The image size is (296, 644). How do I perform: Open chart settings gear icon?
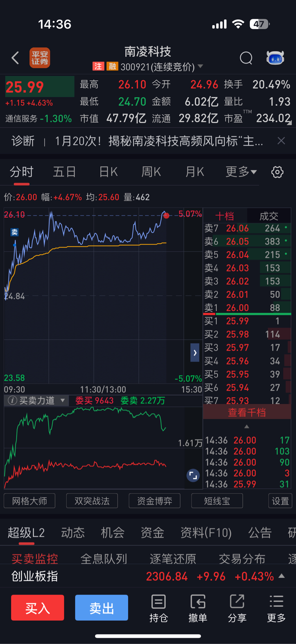pyautogui.click(x=277, y=172)
